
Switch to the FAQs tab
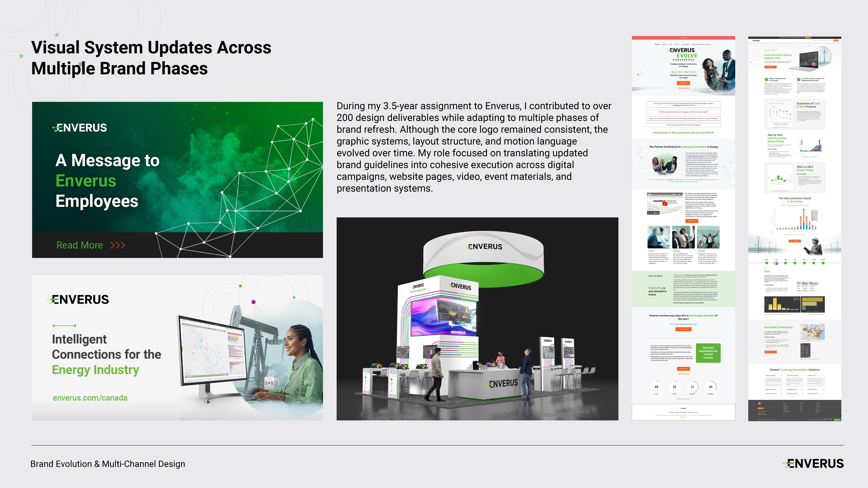click(x=670, y=45)
